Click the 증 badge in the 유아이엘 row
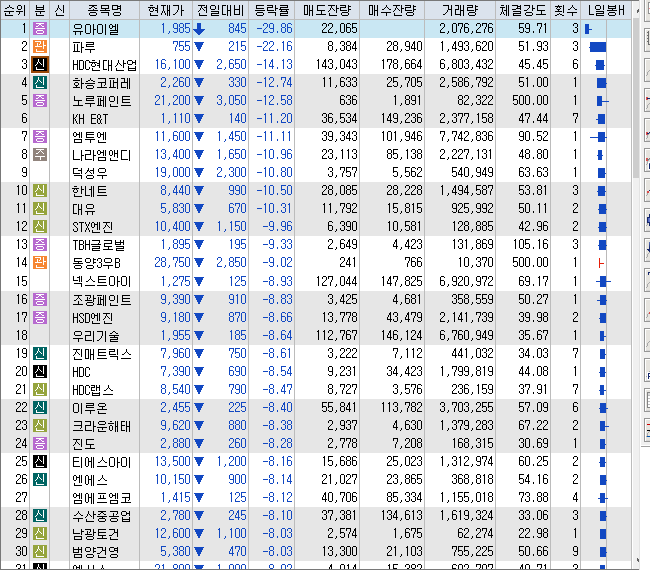650x570 pixels. pyautogui.click(x=40, y=29)
